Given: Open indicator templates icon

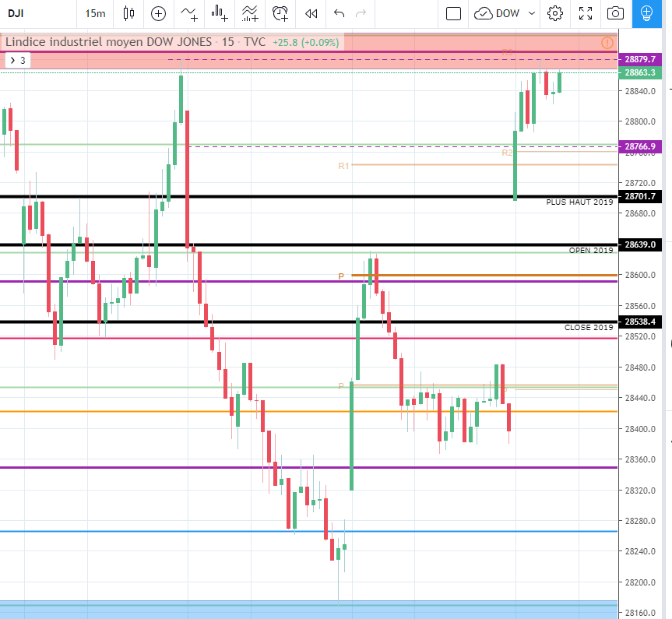Looking at the screenshot, I should point(250,13).
